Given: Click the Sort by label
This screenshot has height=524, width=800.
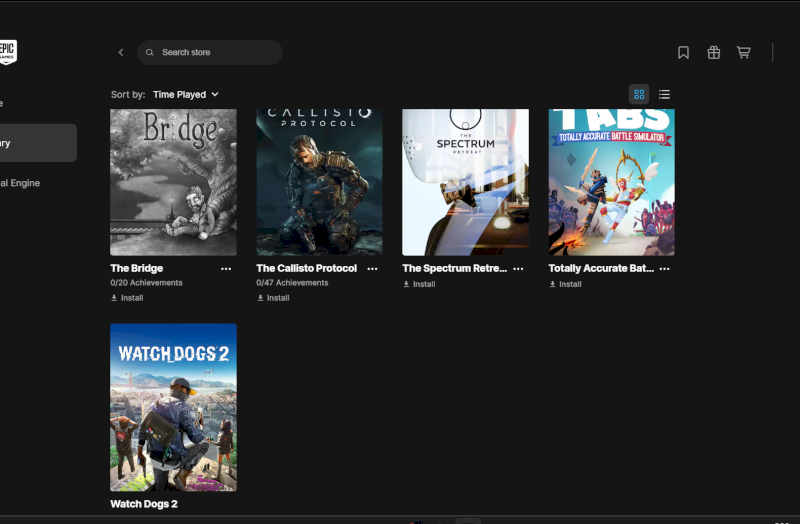Looking at the screenshot, I should [x=128, y=94].
